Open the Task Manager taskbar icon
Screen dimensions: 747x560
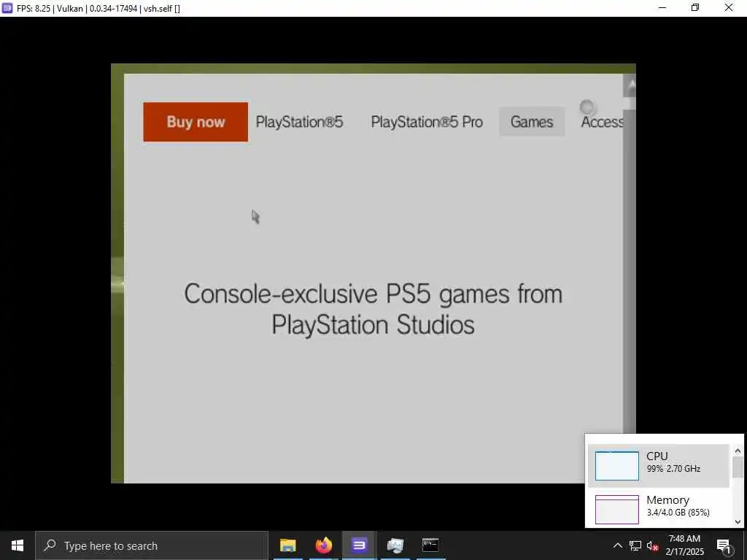pyautogui.click(x=395, y=545)
